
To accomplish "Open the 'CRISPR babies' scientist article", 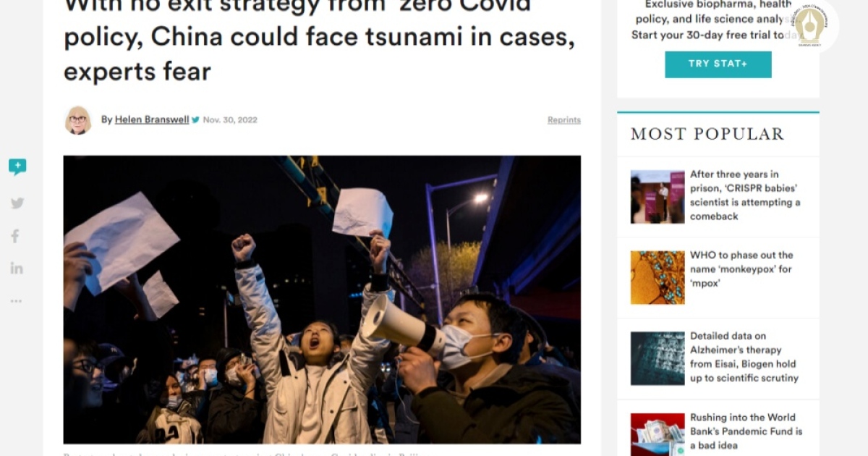I will 745,195.
